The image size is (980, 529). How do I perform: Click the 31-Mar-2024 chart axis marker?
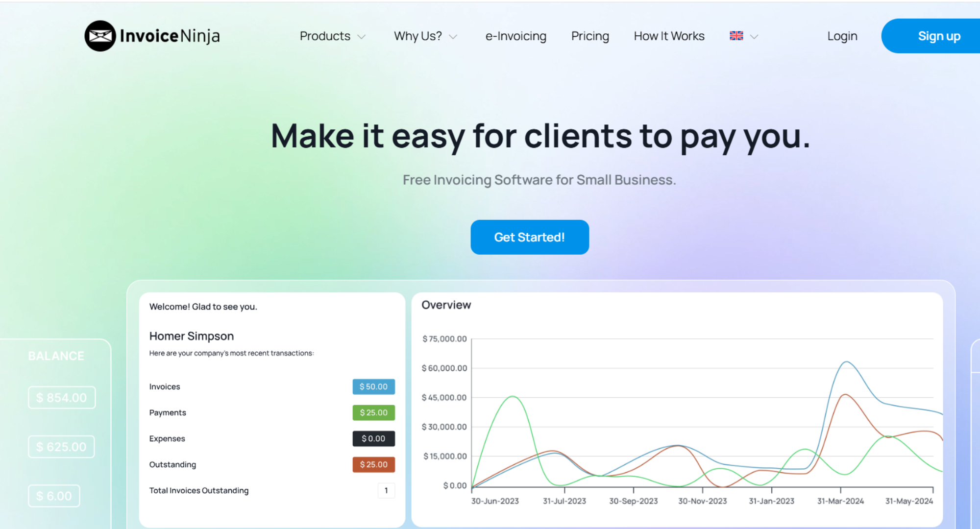[840, 501]
